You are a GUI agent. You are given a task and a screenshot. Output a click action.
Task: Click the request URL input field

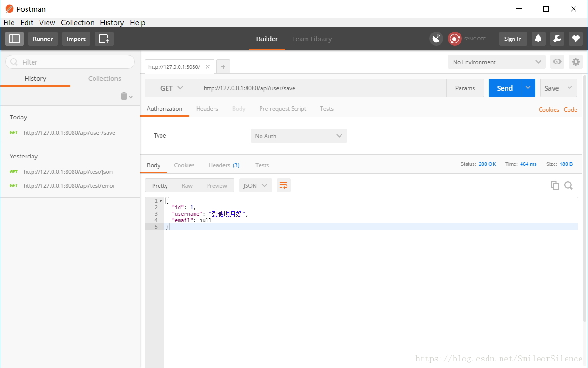pos(322,88)
